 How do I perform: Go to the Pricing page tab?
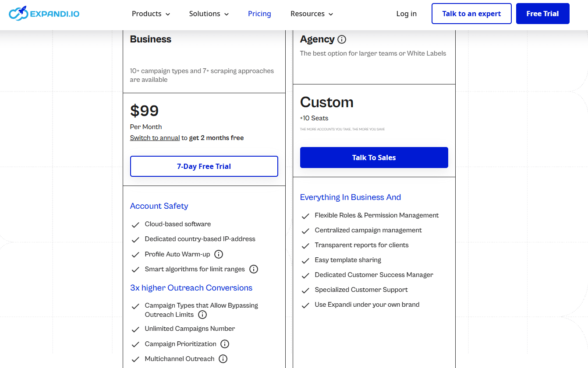pos(259,14)
